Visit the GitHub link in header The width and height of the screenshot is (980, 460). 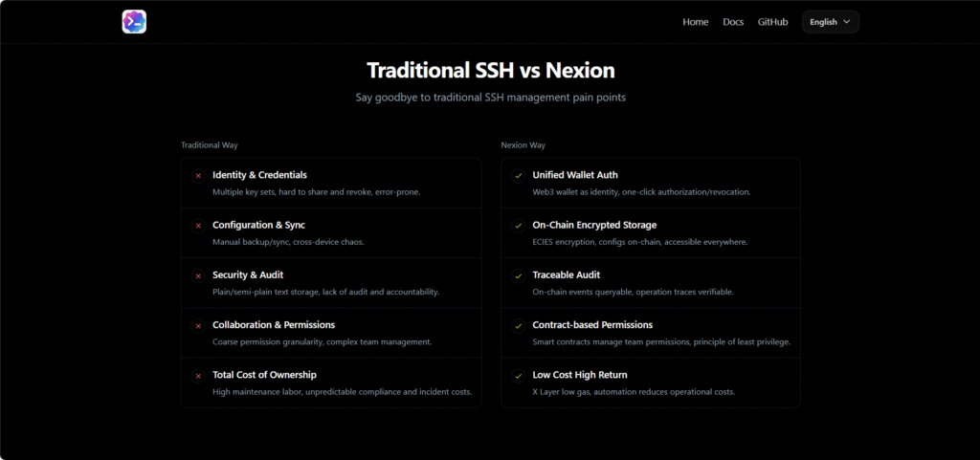pyautogui.click(x=773, y=22)
